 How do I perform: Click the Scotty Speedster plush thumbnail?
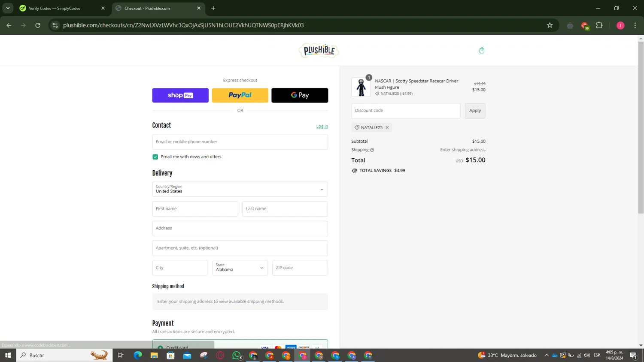tap(361, 87)
